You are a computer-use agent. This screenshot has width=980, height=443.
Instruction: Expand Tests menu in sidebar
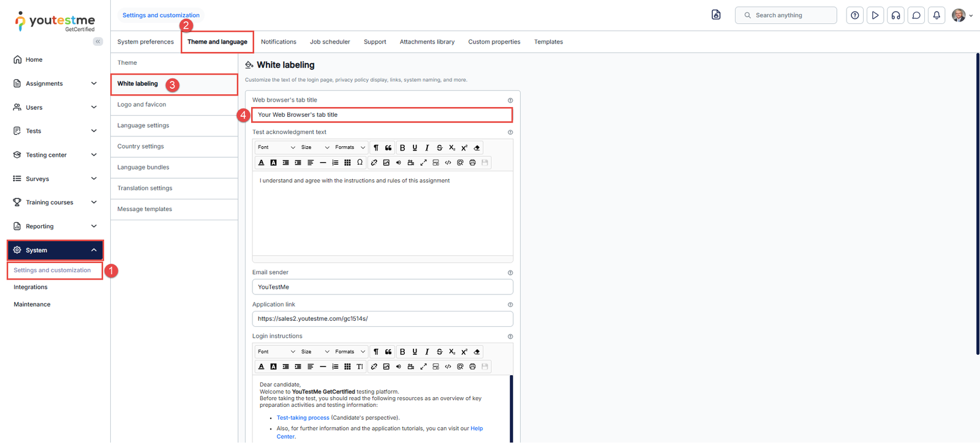(55, 131)
